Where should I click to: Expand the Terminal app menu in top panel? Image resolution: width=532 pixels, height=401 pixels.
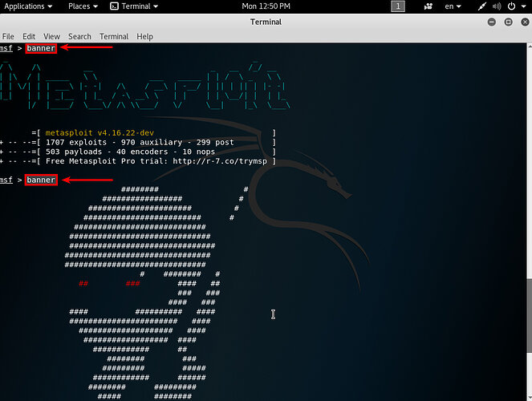pos(135,6)
